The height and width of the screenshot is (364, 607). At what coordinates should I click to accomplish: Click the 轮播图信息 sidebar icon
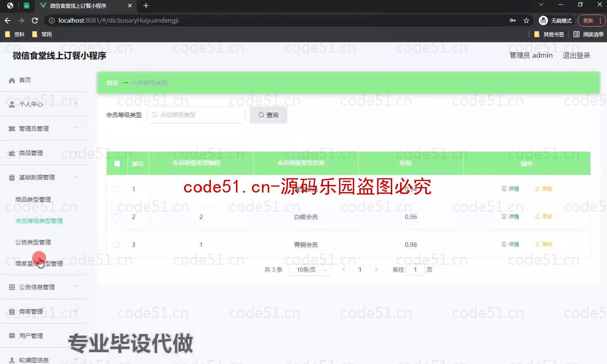coord(12,360)
